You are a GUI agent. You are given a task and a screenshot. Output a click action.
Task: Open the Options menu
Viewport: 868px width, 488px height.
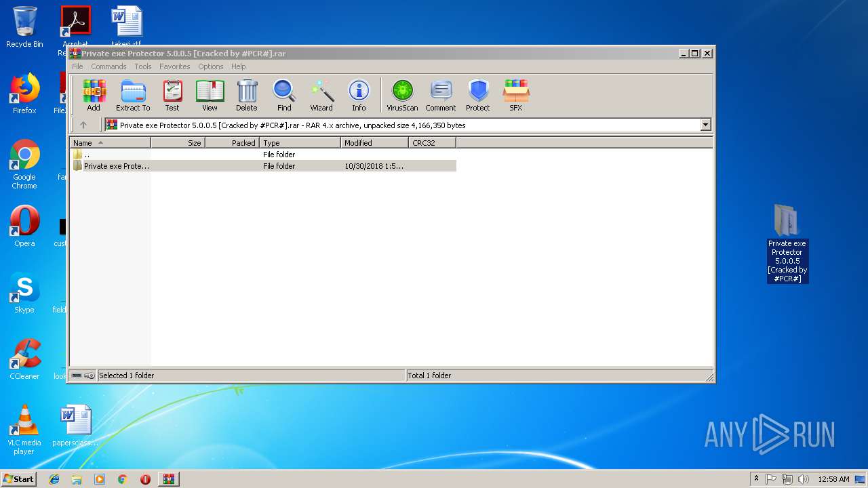[x=211, y=66]
